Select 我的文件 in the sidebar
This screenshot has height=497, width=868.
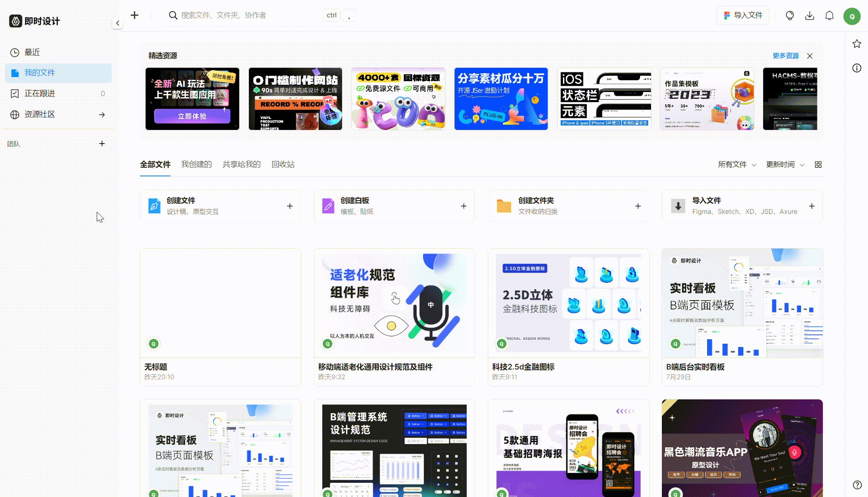tap(58, 72)
